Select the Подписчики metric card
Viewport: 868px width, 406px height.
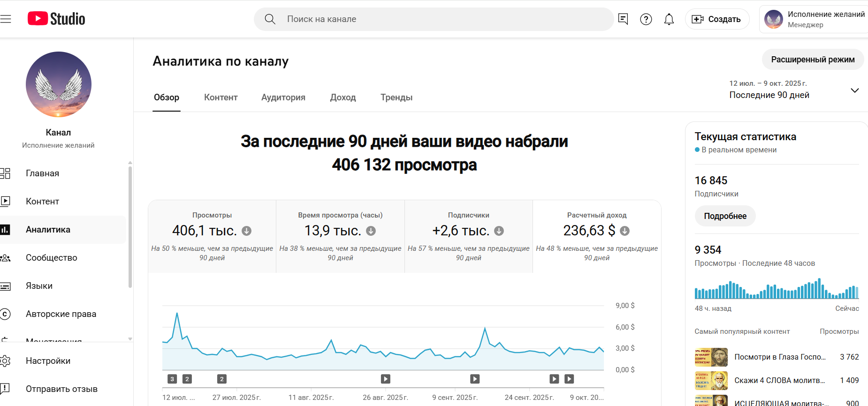(x=469, y=237)
